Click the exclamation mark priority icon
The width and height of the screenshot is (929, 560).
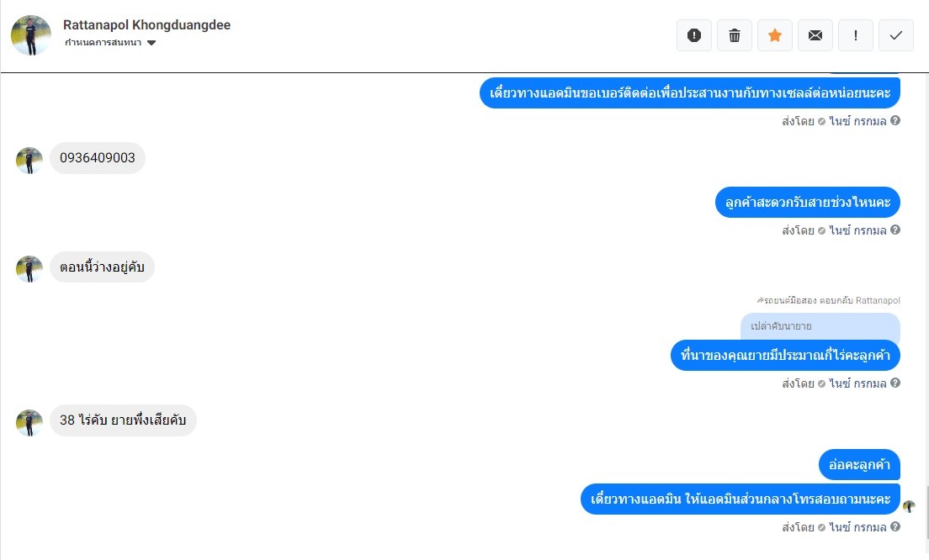click(855, 35)
